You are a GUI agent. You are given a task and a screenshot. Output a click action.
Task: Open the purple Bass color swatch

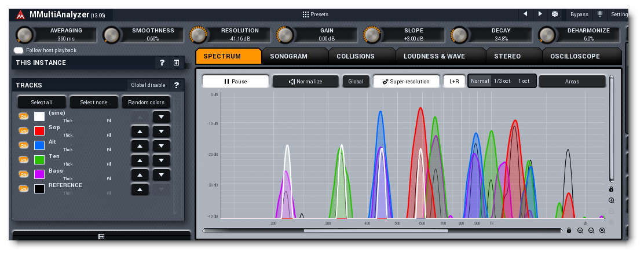point(39,174)
